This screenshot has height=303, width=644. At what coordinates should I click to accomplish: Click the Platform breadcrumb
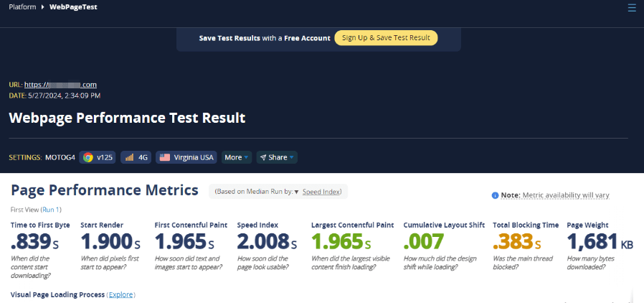22,7
